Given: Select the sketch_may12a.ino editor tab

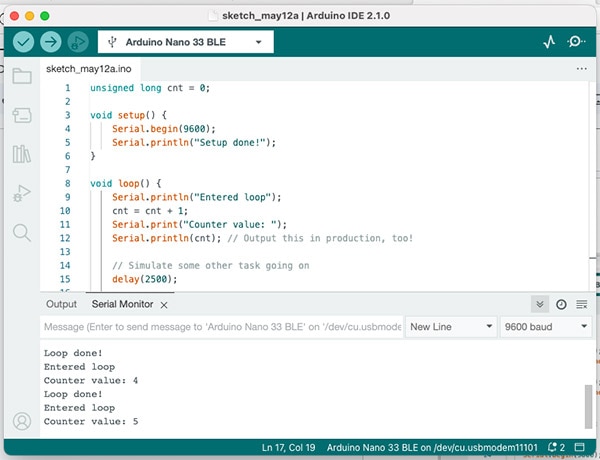Looking at the screenshot, I should (86, 68).
